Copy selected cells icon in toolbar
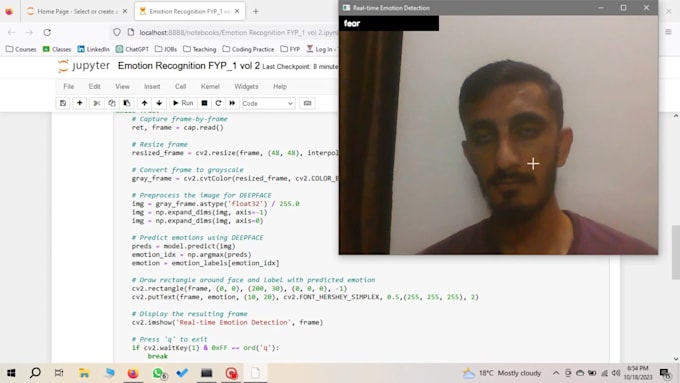680x383 pixels. click(x=111, y=103)
